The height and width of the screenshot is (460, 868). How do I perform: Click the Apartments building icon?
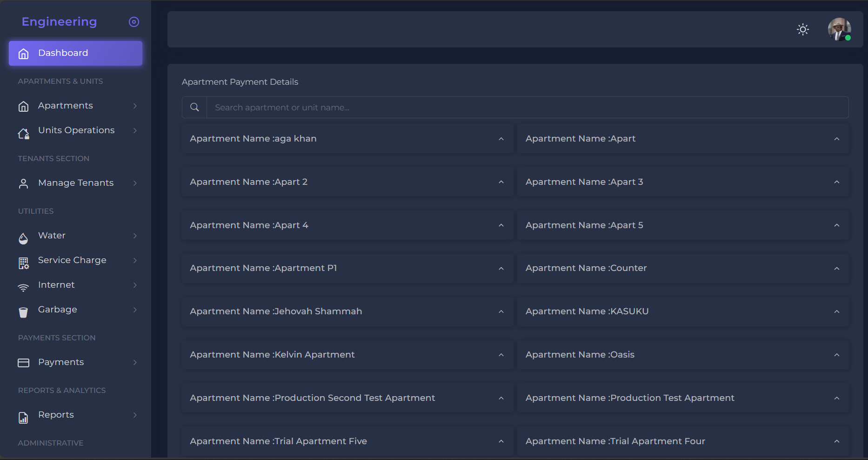click(23, 106)
